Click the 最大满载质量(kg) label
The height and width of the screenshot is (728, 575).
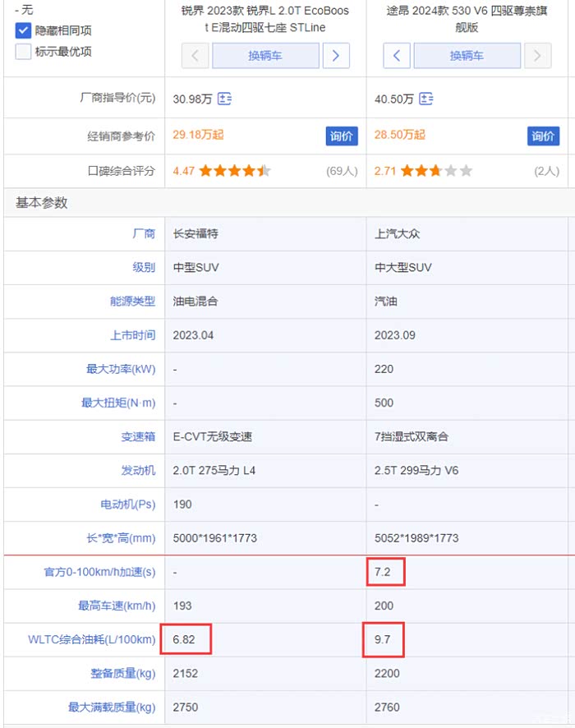coord(112,707)
